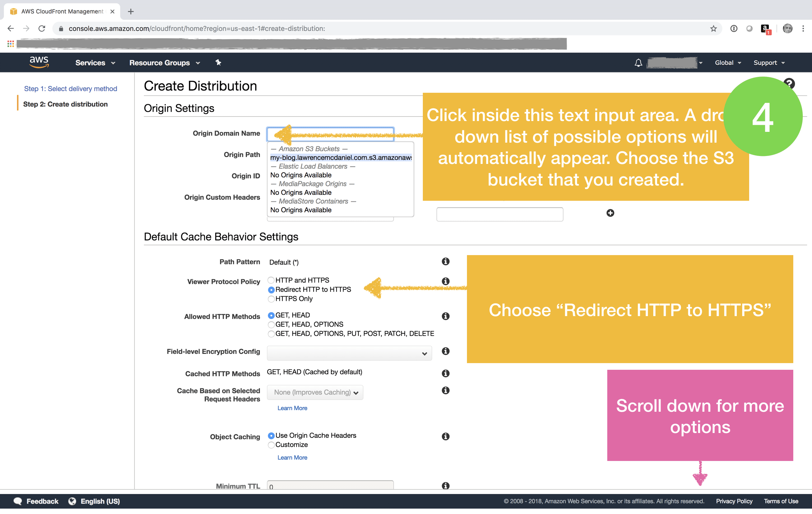Image resolution: width=812 pixels, height=514 pixels.
Task: Click the browser address bar URL
Action: coord(196,29)
